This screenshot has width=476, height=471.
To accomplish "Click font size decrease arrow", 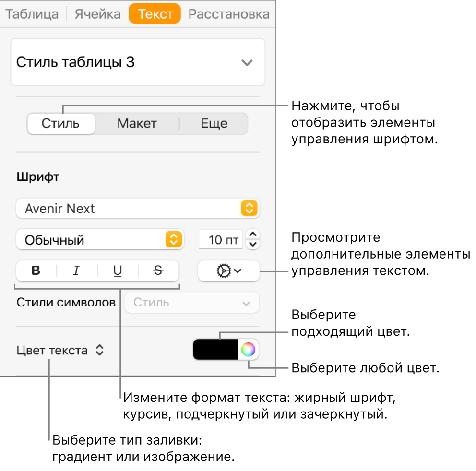I will coord(253,244).
